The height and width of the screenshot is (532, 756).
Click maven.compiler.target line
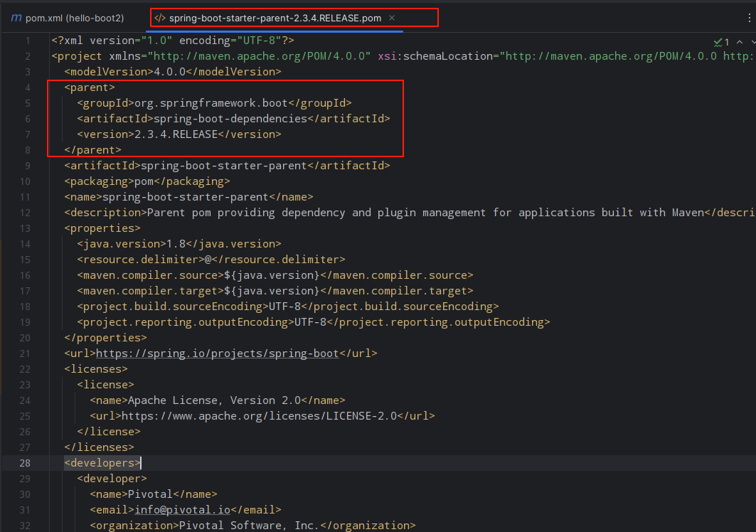pyautogui.click(x=275, y=291)
